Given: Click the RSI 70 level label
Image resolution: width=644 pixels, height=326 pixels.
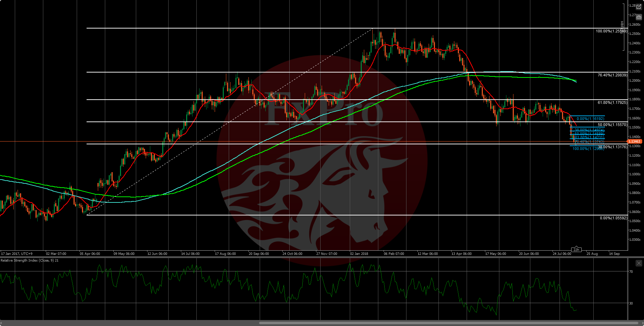Looking at the screenshot, I should 631,272.
